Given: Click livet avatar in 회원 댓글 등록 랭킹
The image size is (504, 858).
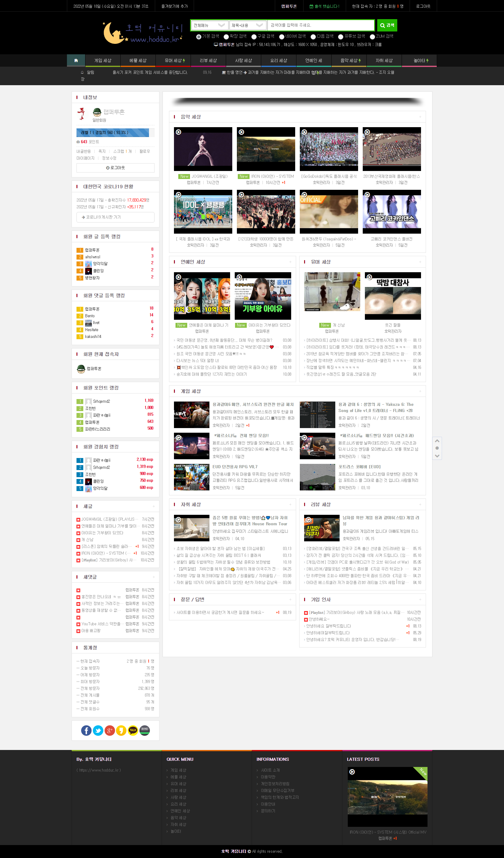Looking at the screenshot, I should click(x=89, y=323).
